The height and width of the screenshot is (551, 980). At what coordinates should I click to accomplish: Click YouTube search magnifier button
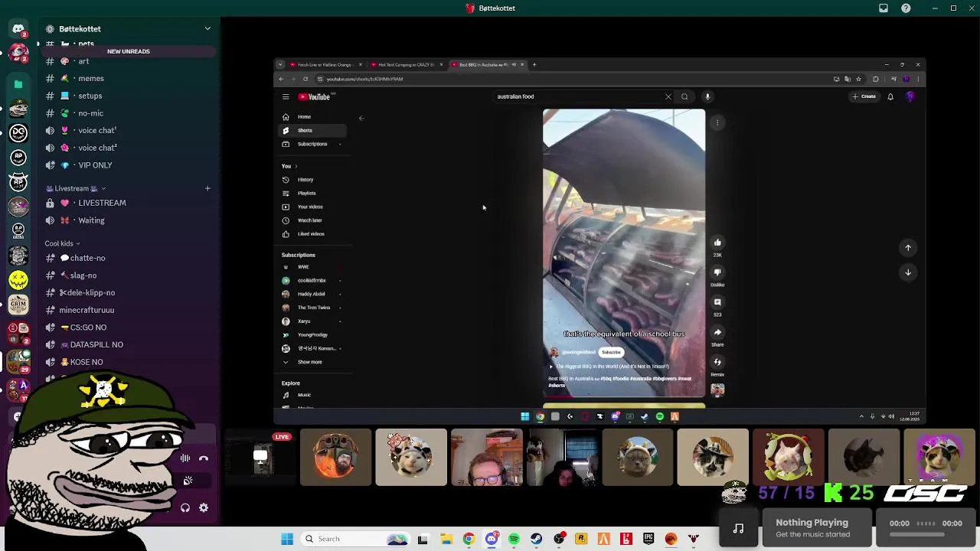(684, 96)
